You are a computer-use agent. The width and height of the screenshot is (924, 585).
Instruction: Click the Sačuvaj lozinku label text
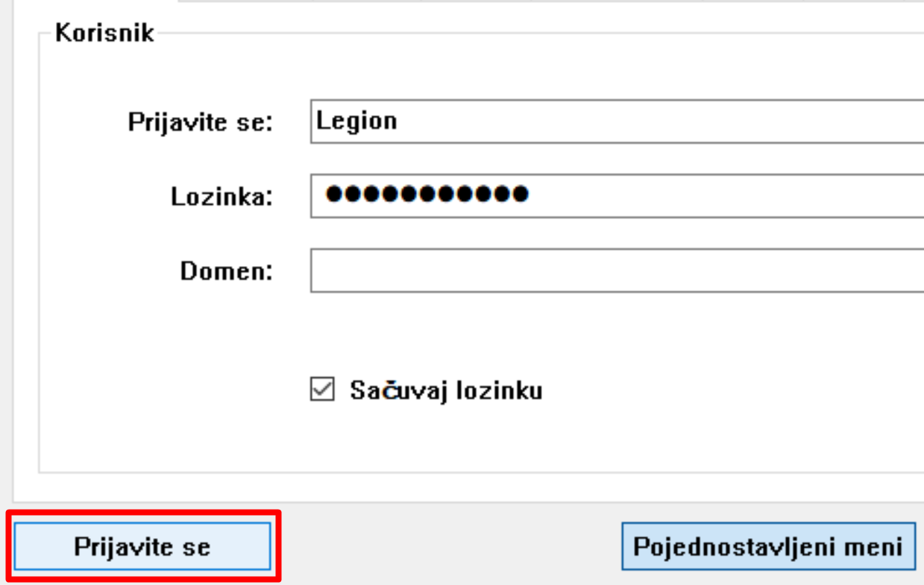pyautogui.click(x=446, y=390)
